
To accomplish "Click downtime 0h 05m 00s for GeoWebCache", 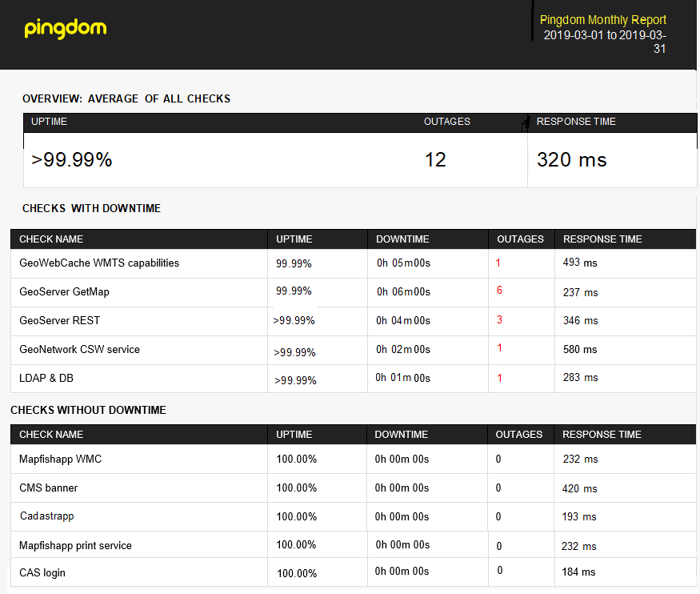I will (403, 263).
